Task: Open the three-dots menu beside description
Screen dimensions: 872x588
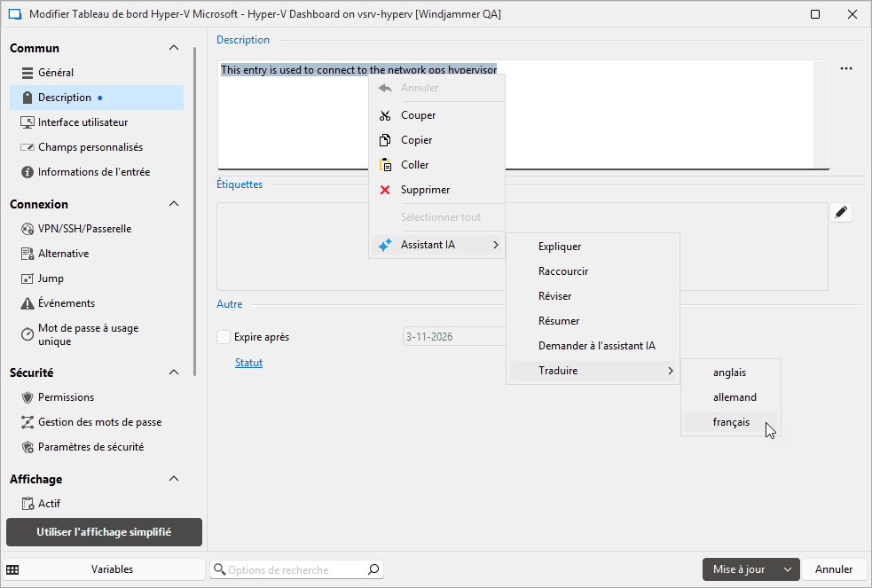Action: 845,69
